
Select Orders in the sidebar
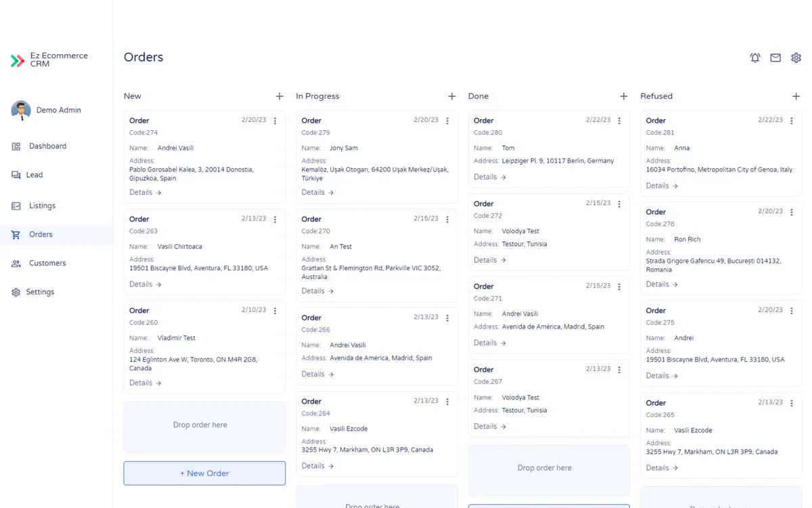click(x=56, y=234)
